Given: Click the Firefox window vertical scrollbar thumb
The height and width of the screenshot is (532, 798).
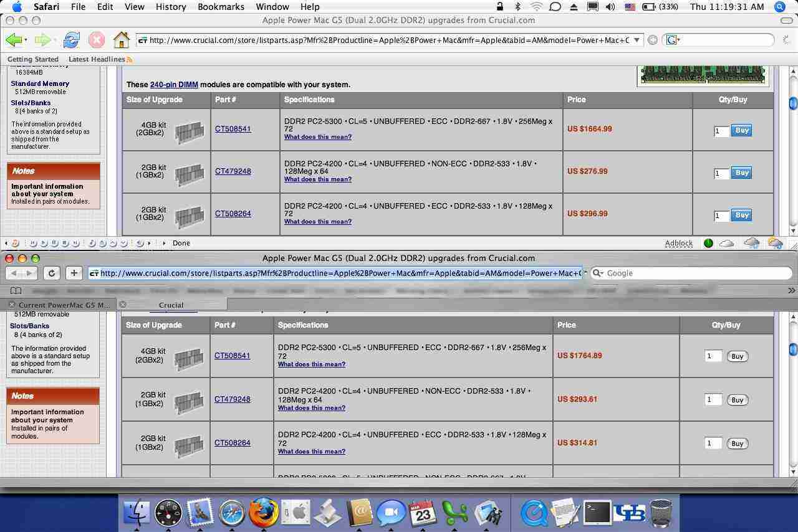Looking at the screenshot, I should pos(793,103).
